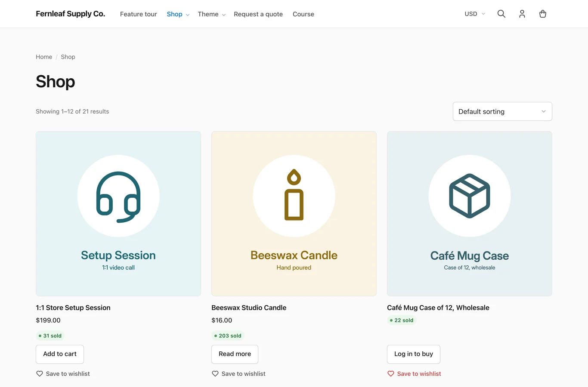Click Read more for Beeswax Studio Candle
588x387 pixels.
click(x=235, y=354)
